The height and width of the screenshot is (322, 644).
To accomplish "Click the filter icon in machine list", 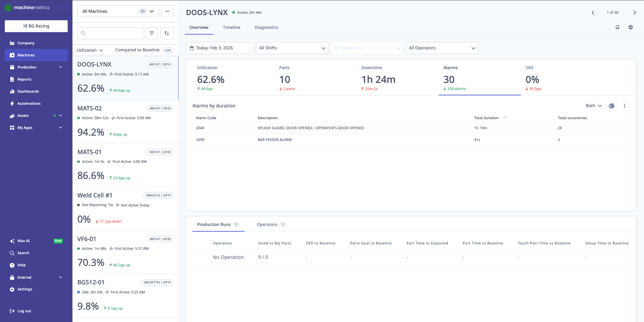I will point(152,33).
